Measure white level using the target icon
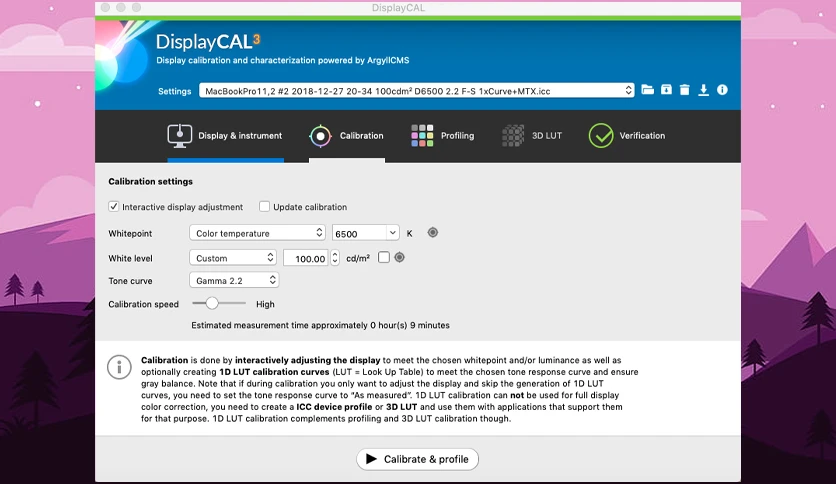836x484 pixels. (399, 257)
